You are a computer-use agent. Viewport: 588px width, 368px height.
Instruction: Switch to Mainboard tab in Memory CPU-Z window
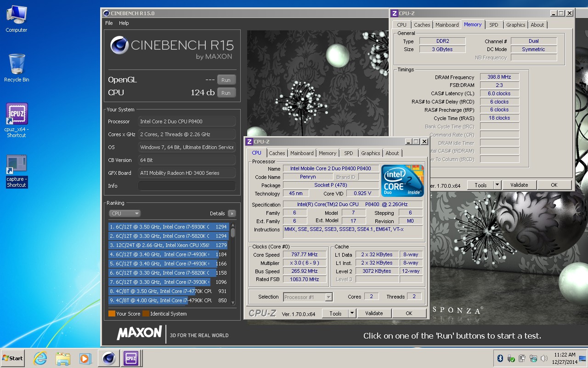[447, 25]
